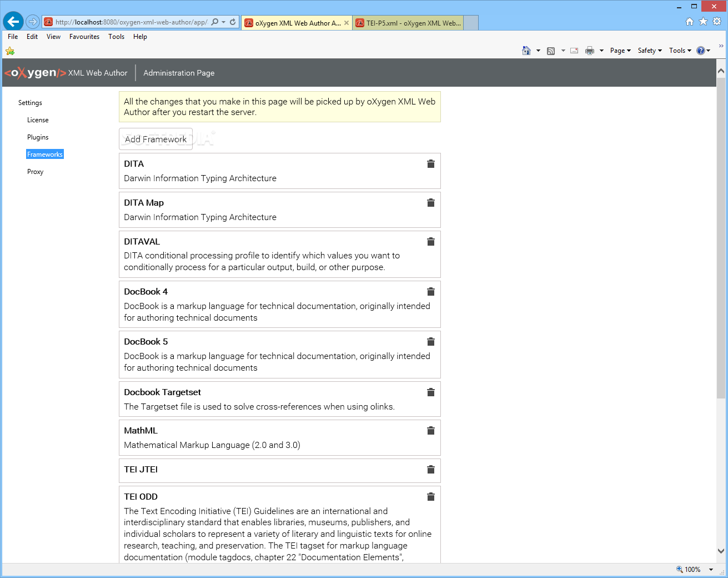Remove the DITA Map framework via trash icon
Screen dimensions: 728x578
point(430,203)
